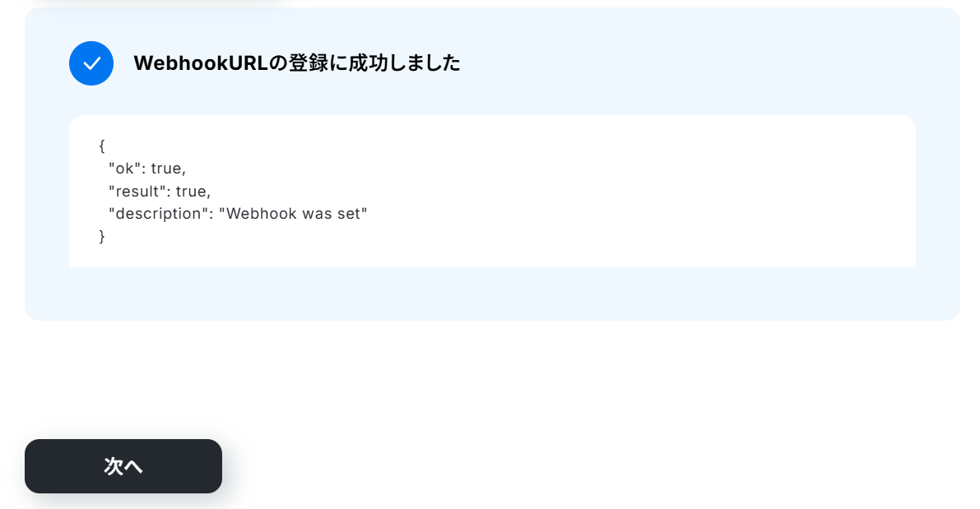
Task: Click the true value after "ok"
Action: click(x=166, y=169)
